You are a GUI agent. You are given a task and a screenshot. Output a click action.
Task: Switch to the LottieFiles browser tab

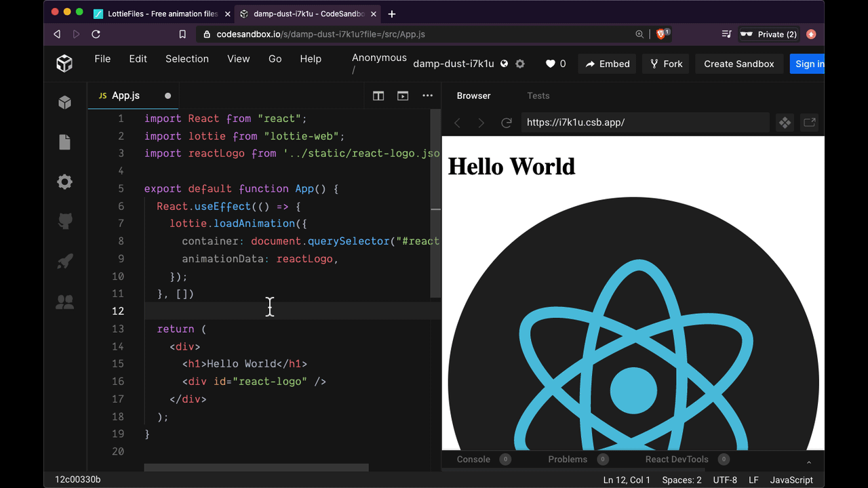click(161, 14)
